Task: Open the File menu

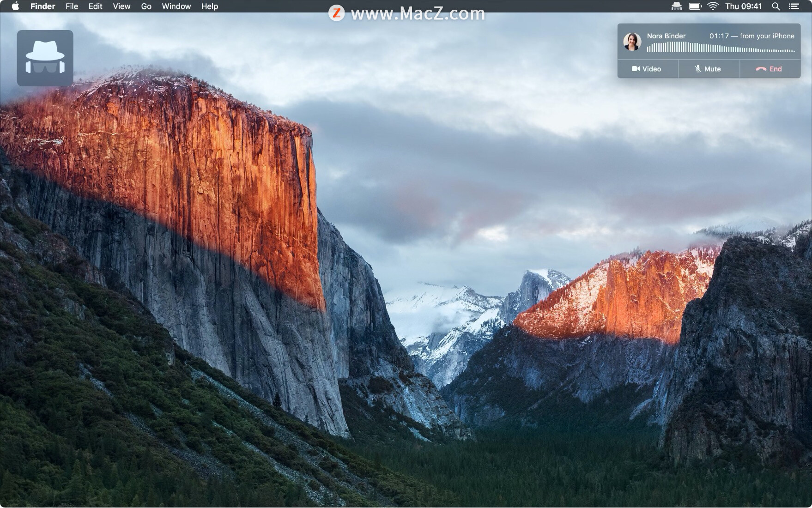Action: pos(72,6)
